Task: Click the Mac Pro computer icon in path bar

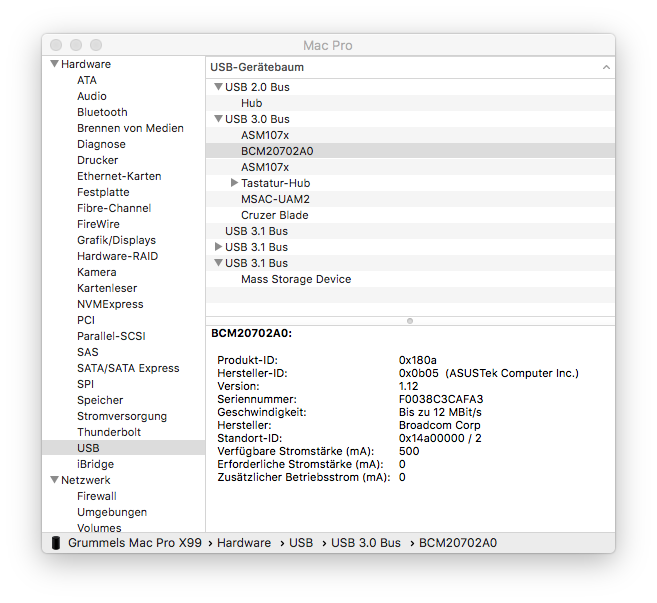Action: tap(56, 543)
